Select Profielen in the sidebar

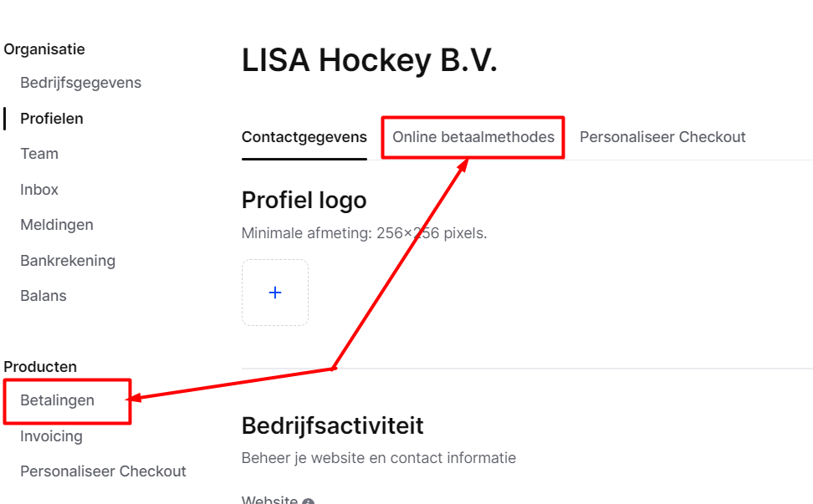52,119
